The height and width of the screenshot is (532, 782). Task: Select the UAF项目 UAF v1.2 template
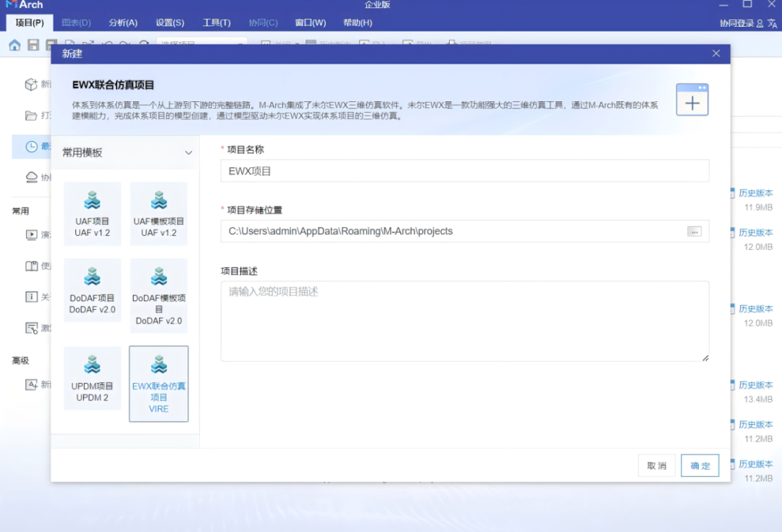point(92,214)
